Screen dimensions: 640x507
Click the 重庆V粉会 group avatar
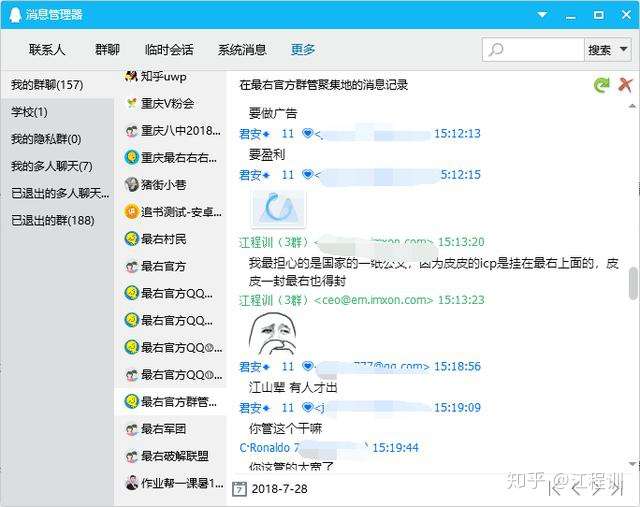pyautogui.click(x=131, y=103)
